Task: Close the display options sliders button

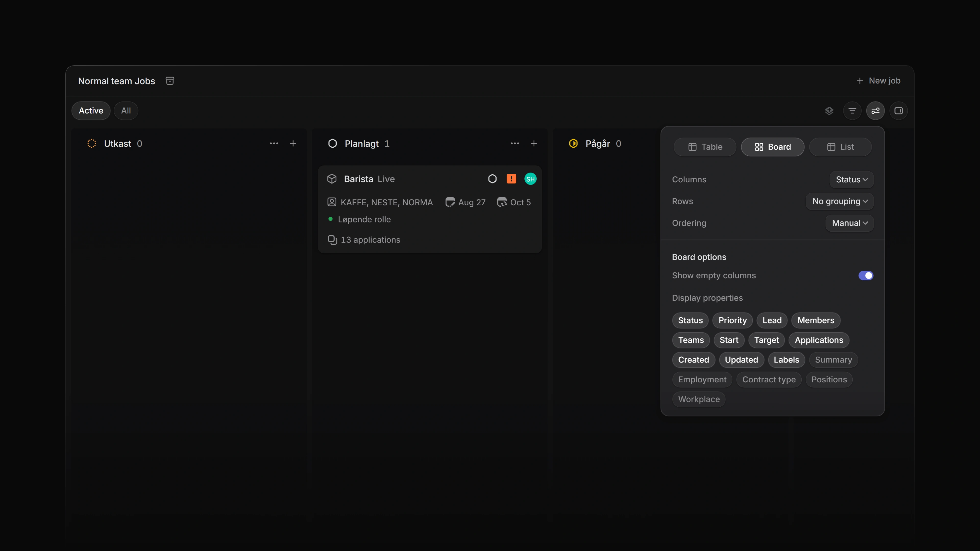Action: pyautogui.click(x=875, y=111)
